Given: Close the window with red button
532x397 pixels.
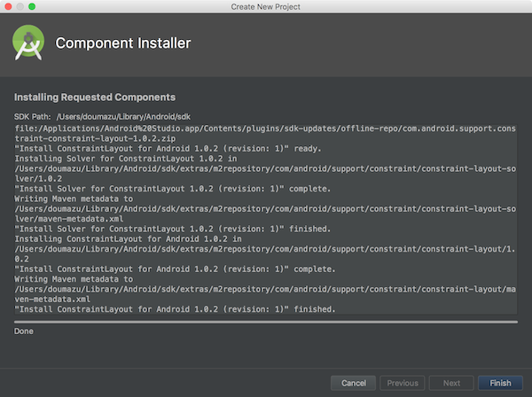Looking at the screenshot, I should [x=8, y=6].
